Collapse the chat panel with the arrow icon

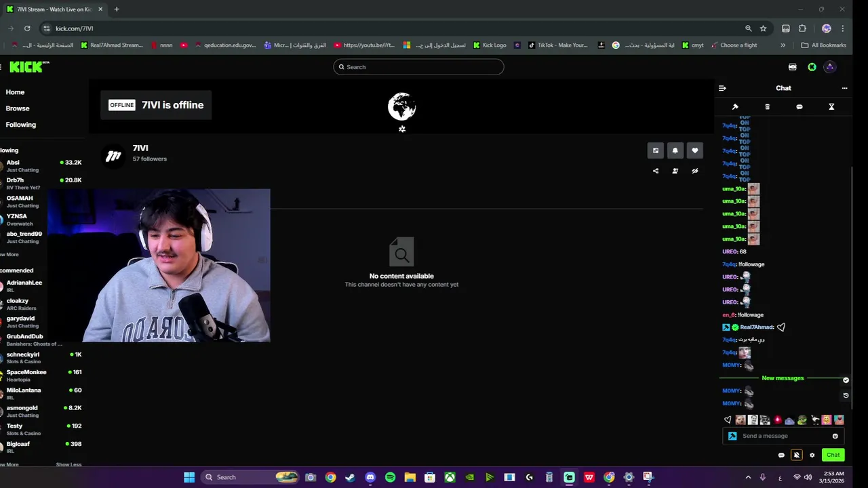click(x=722, y=88)
